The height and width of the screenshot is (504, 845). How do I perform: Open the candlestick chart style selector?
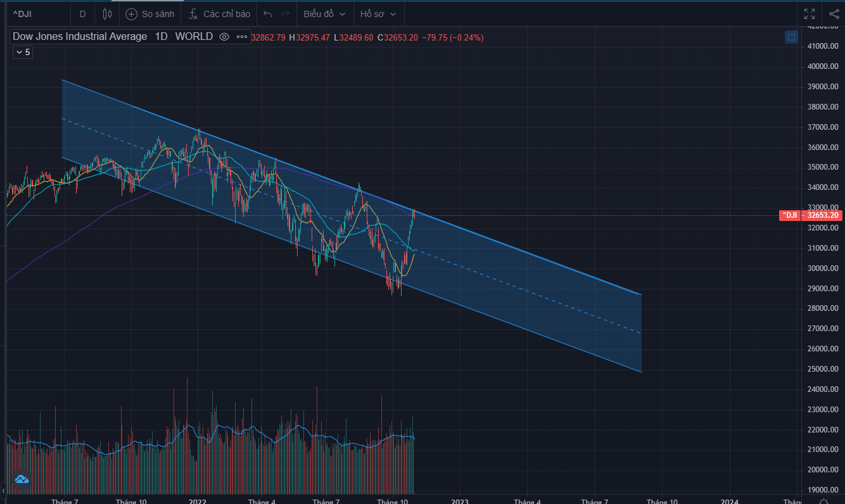pos(107,13)
